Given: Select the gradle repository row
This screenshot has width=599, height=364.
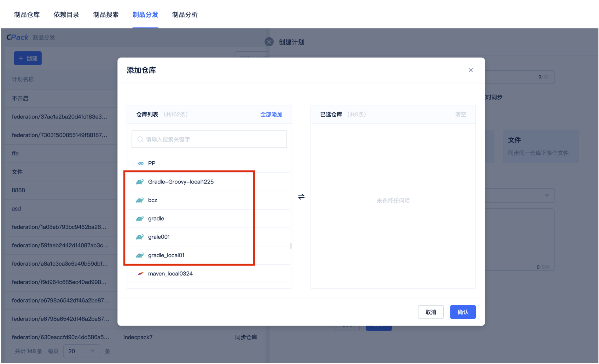Looking at the screenshot, I should coord(208,218).
